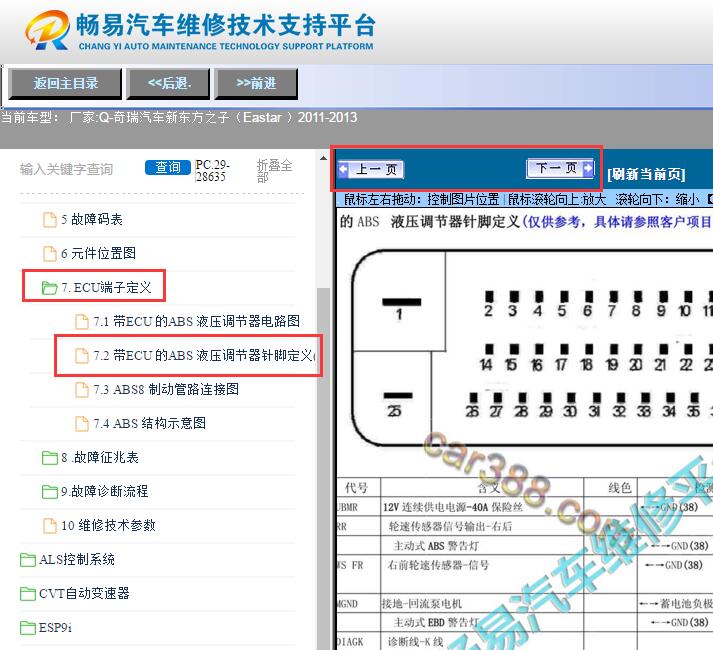Screen dimensions: 713x650
Task: Click document icon beside 7.2 针脚定义 entry
Action: [82, 356]
